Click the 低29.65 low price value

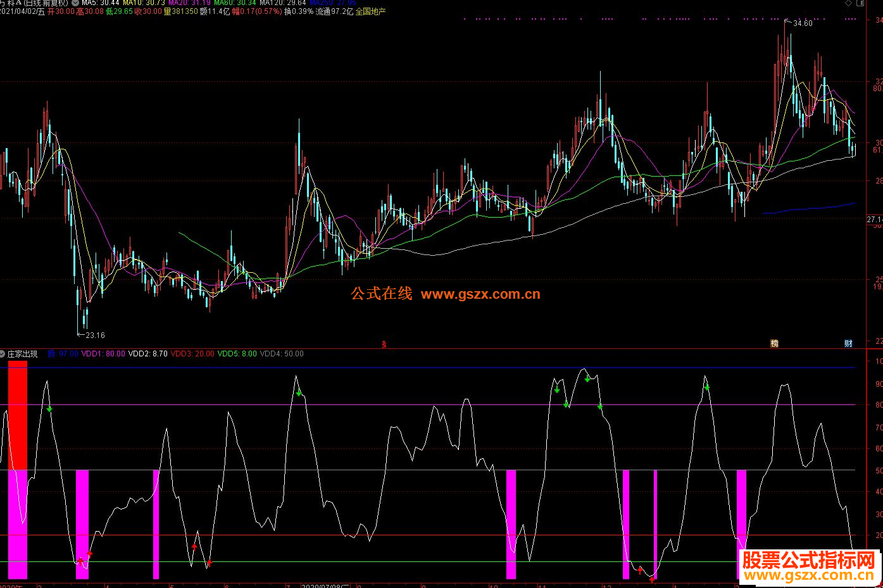tap(119, 11)
